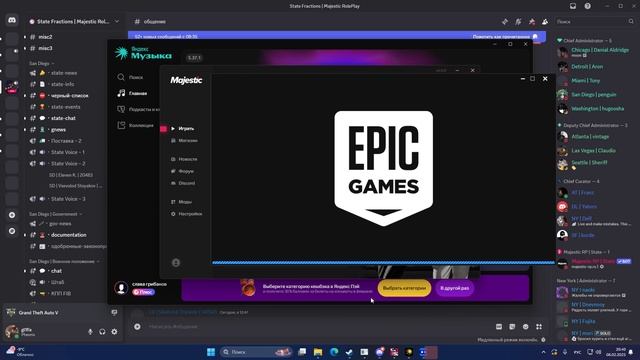Open pinned messages icon in channel header

[532, 22]
